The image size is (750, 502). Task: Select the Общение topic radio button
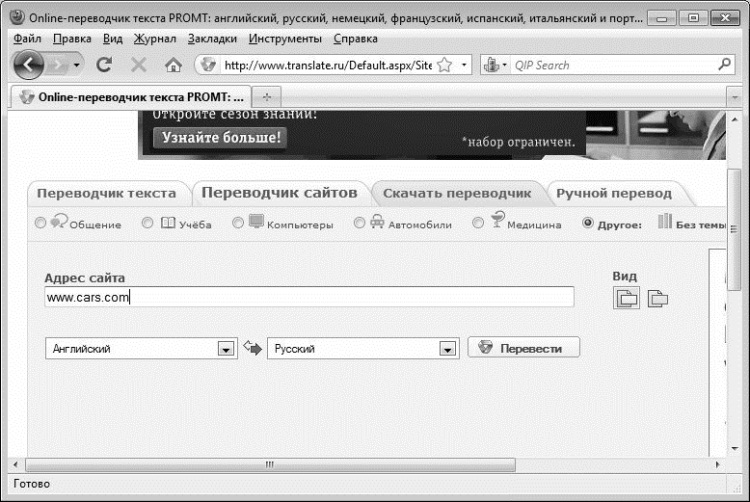coord(41,223)
